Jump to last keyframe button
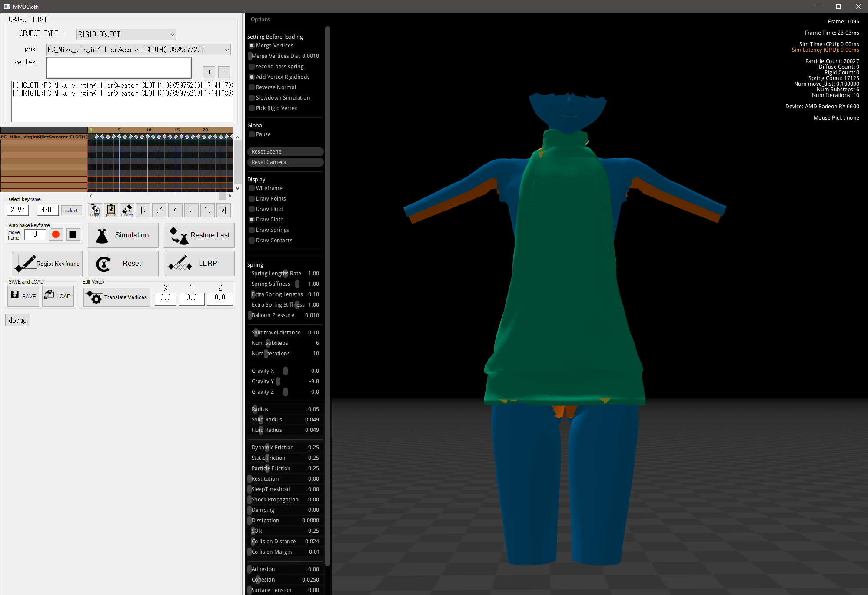Image resolution: width=868 pixels, height=595 pixels. 223,210
